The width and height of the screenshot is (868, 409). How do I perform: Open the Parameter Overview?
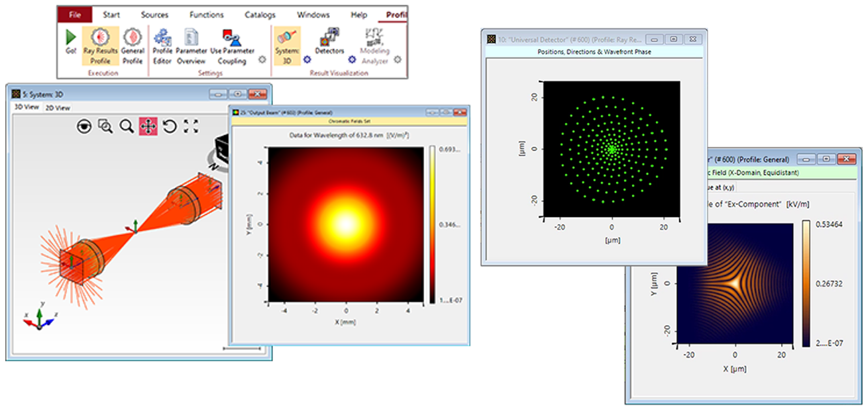(x=191, y=45)
